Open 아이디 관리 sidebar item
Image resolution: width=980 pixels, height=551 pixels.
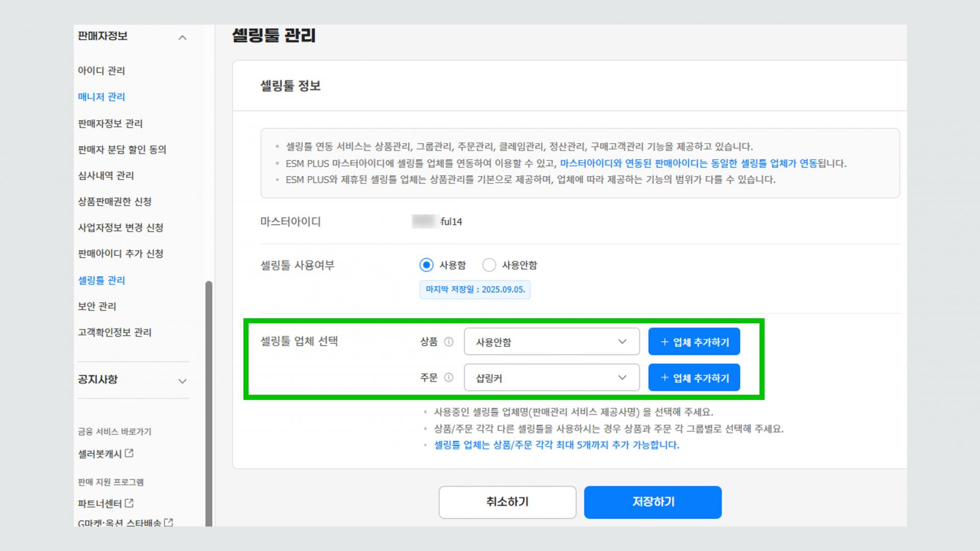click(101, 70)
